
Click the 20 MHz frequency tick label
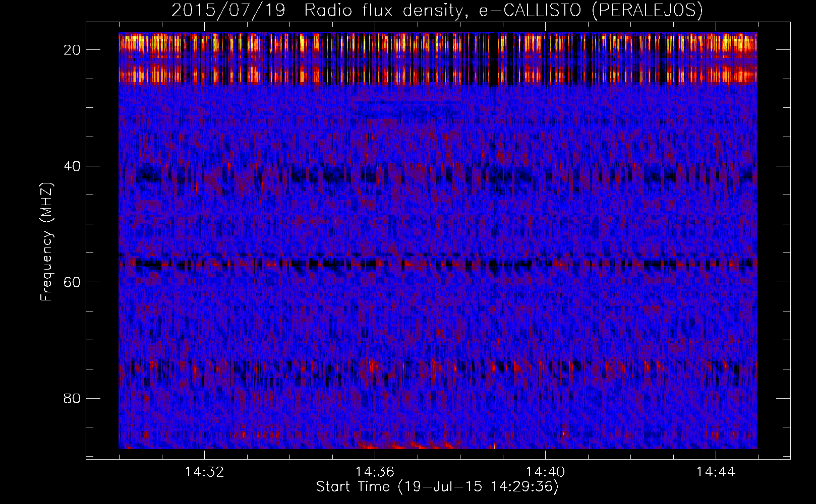tap(73, 50)
